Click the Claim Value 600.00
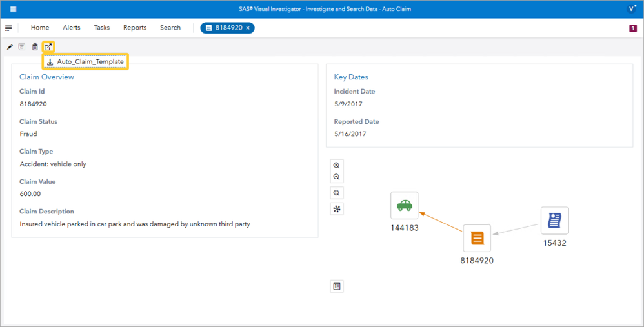Viewport: 644px width, 327px height. 30,193
